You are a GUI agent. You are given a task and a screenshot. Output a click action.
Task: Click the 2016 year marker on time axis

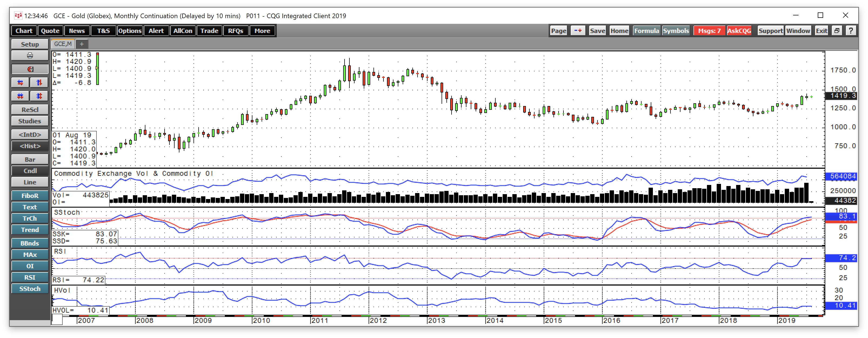tap(612, 320)
